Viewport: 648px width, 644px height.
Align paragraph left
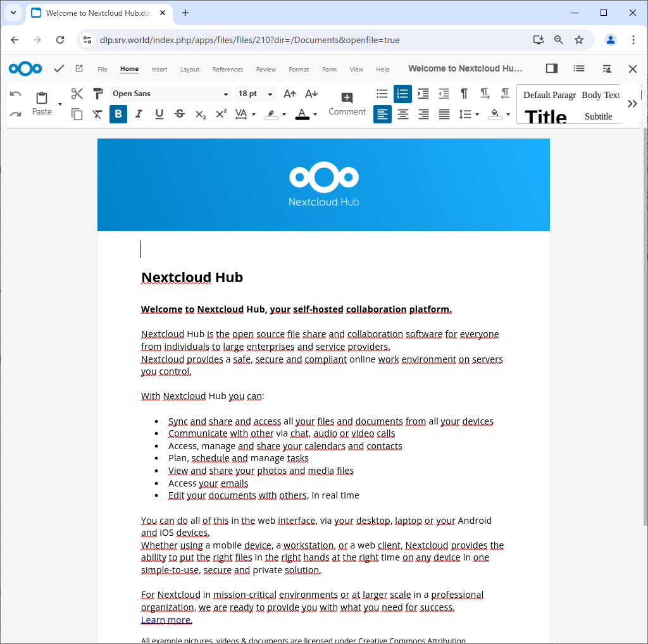pyautogui.click(x=382, y=114)
